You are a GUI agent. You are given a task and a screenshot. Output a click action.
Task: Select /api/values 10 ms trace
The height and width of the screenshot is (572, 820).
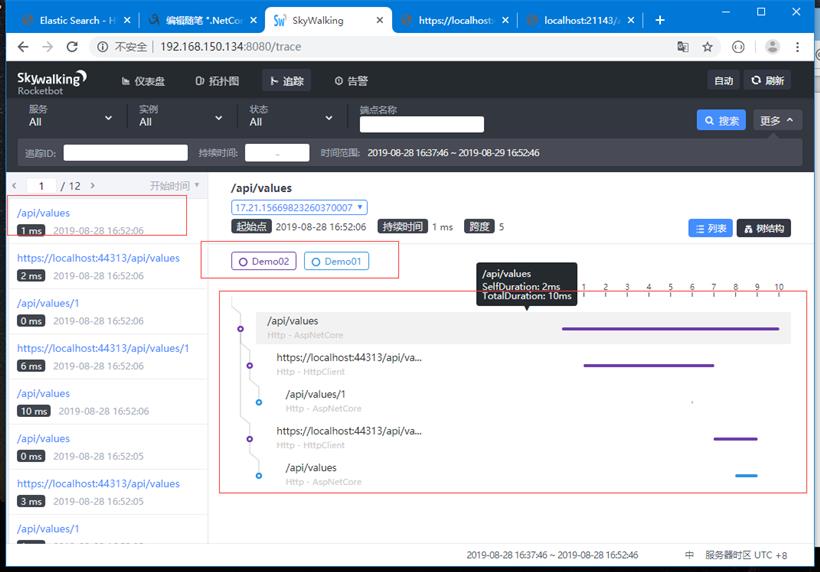tap(107, 402)
